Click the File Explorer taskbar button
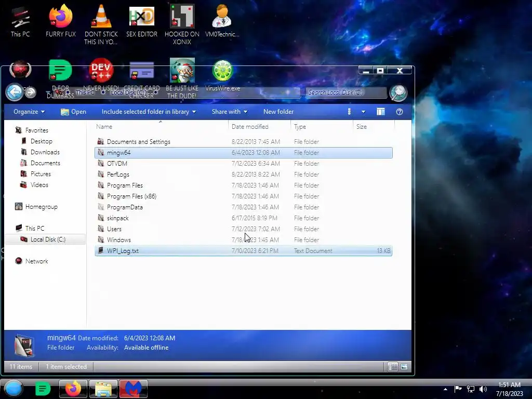 pos(103,389)
